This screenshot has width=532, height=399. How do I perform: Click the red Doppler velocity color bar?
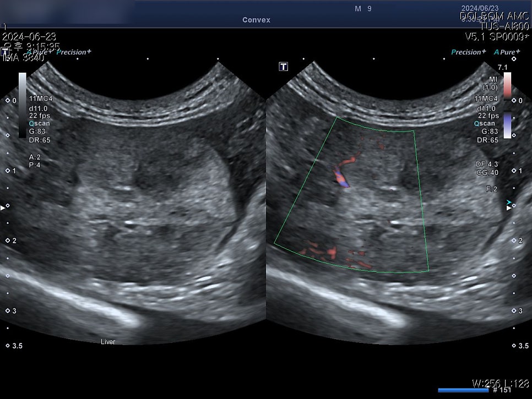507,86
